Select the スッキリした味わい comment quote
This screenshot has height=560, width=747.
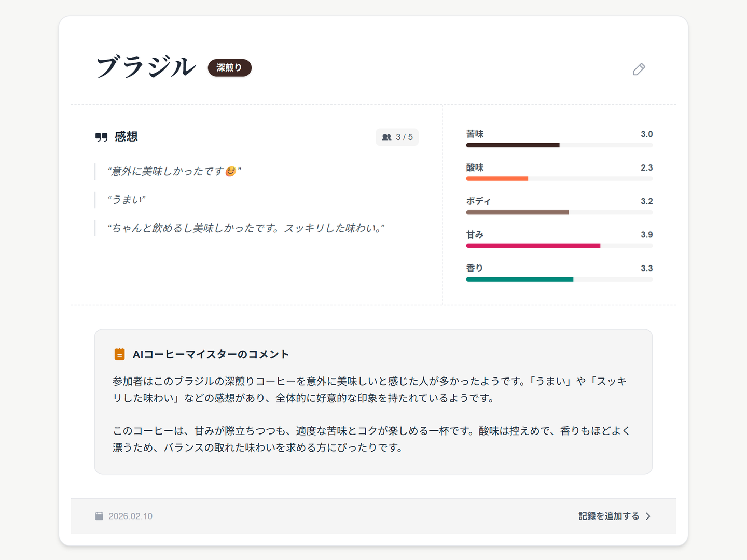pyautogui.click(x=246, y=229)
